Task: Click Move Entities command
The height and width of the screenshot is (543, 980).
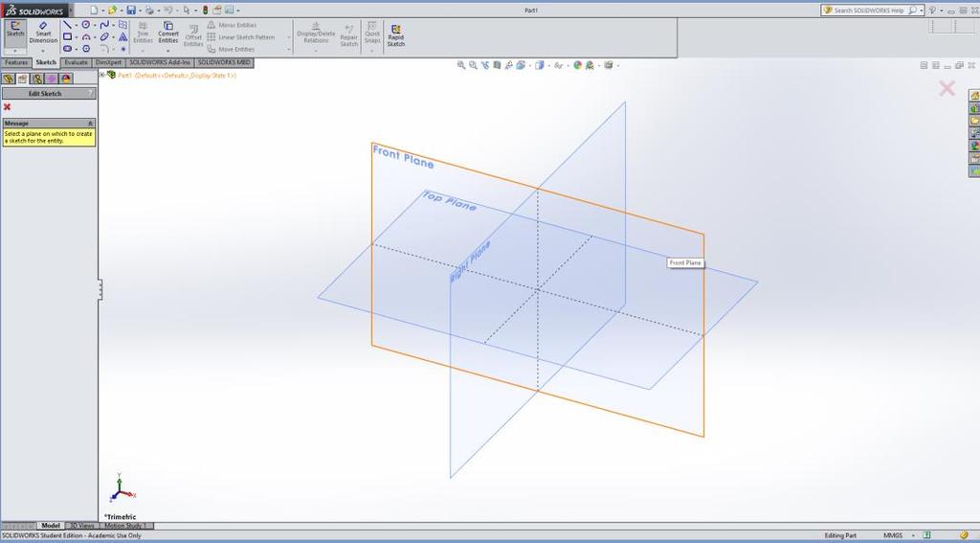Action: [231, 49]
